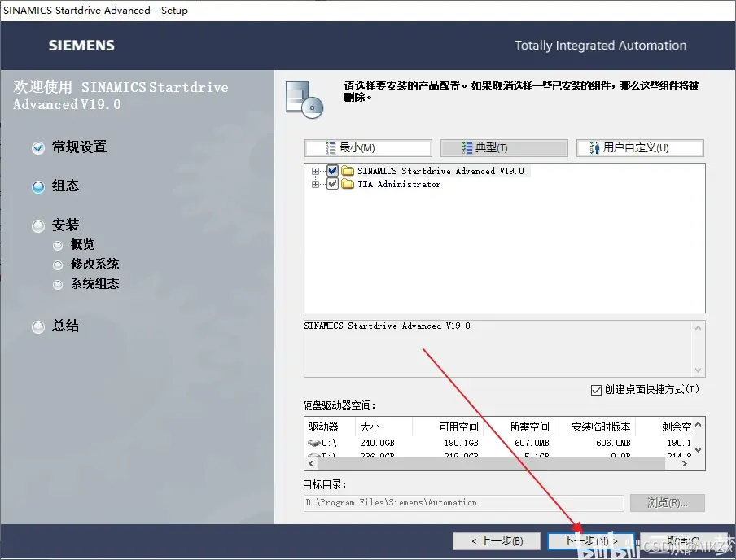Viewport: 736px width, 560px height.
Task: Select the TIA Administrator tree row text
Action: (399, 185)
